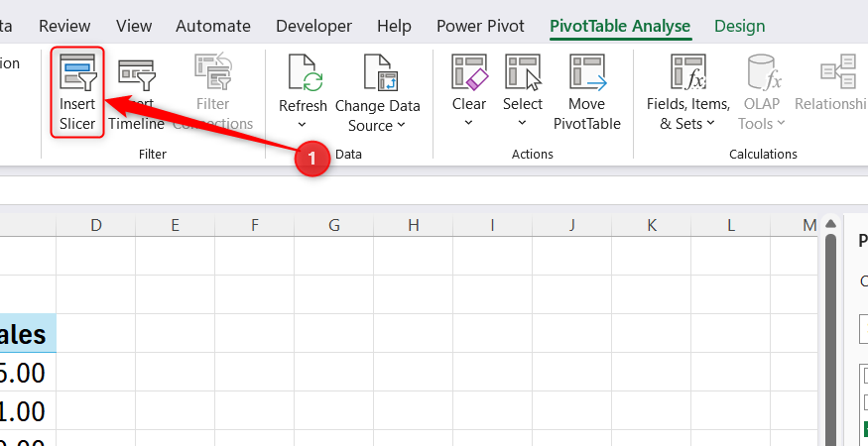Open the Refresh dropdown arrow

click(303, 125)
